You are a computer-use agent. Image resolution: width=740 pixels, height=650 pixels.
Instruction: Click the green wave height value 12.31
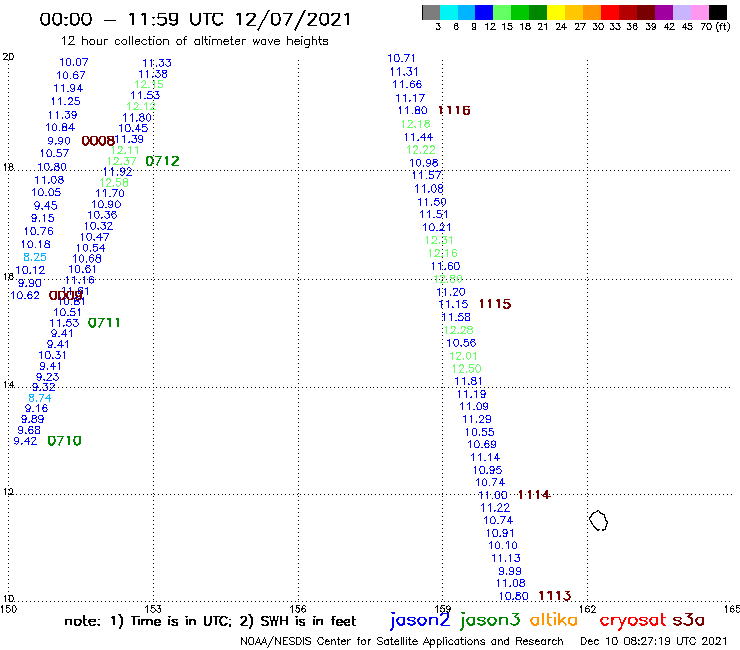click(x=439, y=240)
